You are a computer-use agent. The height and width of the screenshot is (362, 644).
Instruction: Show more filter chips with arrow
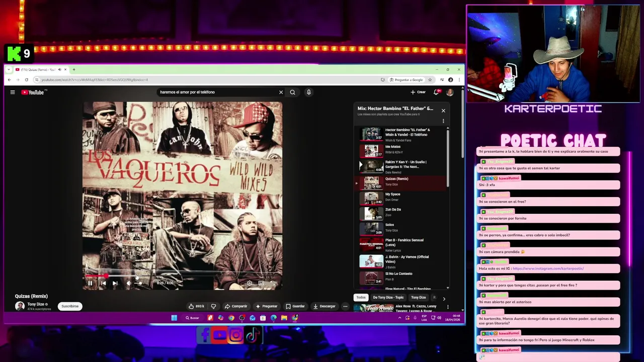[444, 299]
